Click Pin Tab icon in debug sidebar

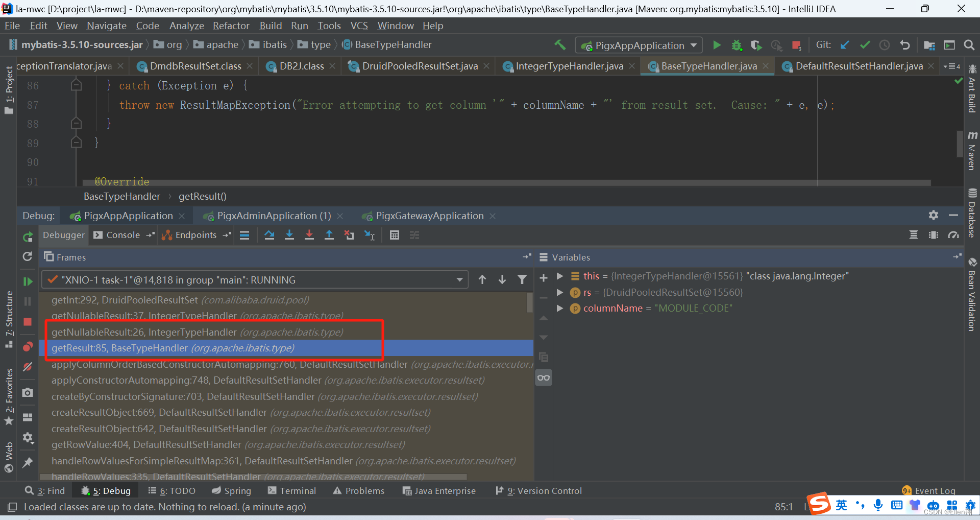28,462
